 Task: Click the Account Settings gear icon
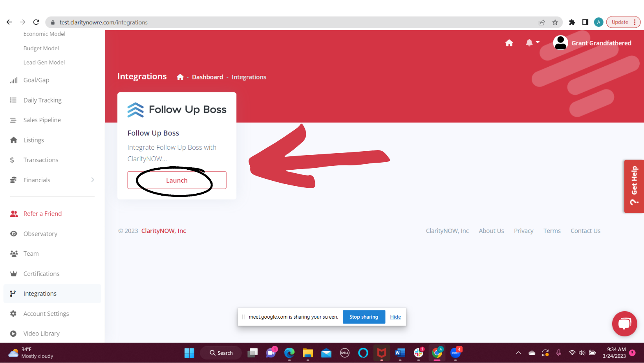tap(13, 313)
